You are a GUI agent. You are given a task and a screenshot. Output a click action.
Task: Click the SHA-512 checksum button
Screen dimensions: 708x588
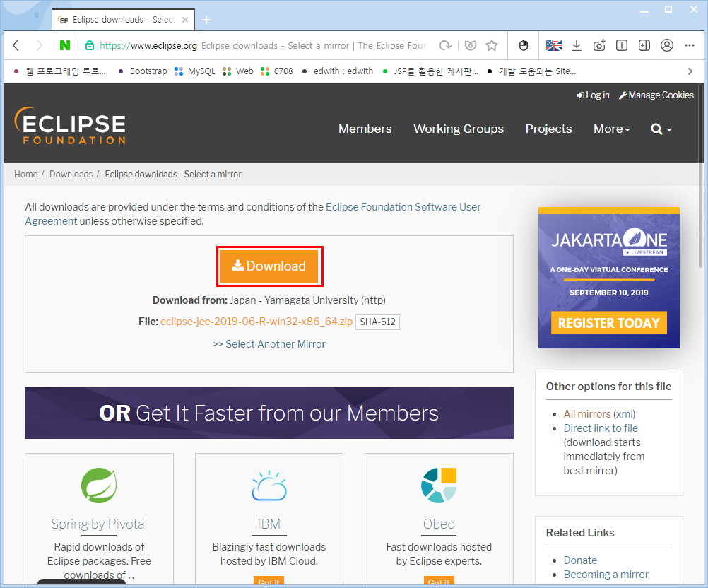tap(377, 322)
